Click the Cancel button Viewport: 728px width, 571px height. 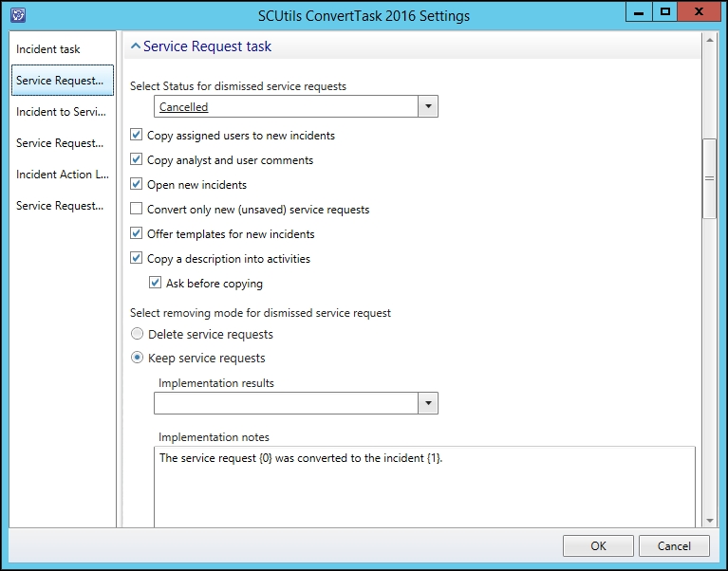point(674,546)
